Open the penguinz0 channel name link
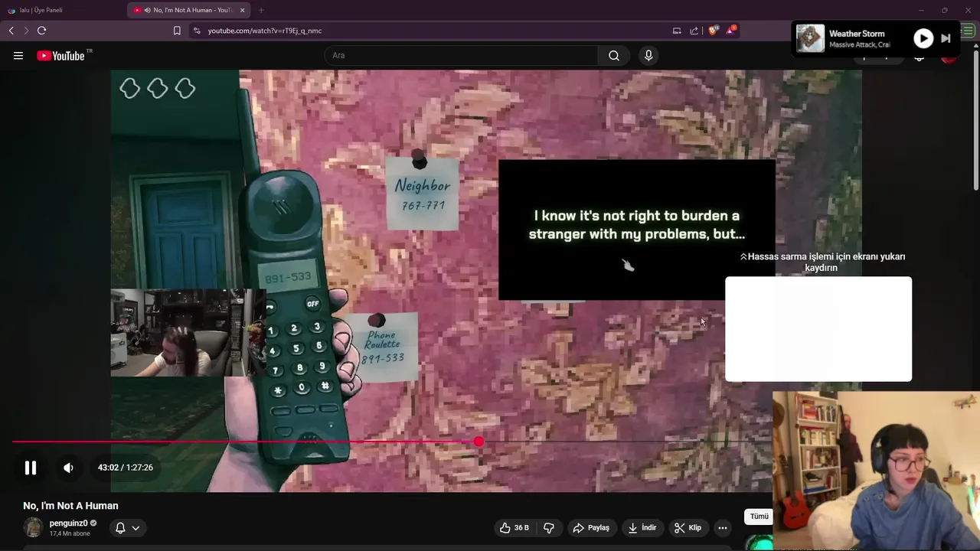The image size is (980, 551). point(68,523)
